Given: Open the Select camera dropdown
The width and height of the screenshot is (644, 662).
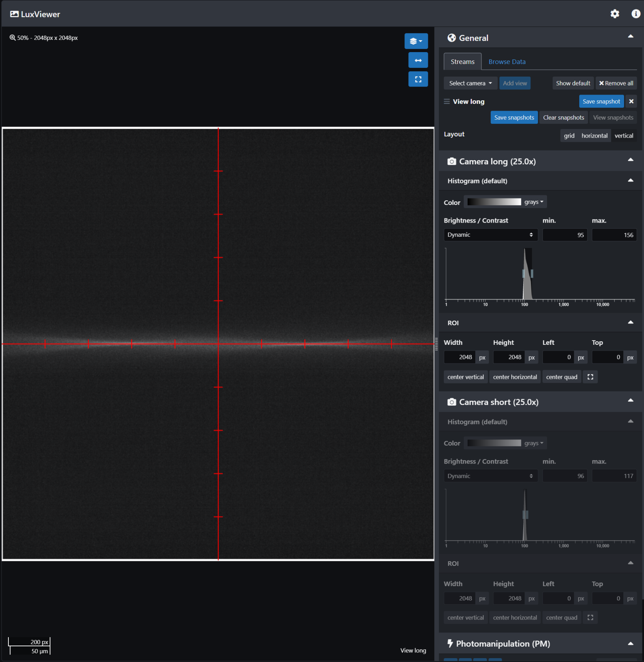Looking at the screenshot, I should [x=470, y=83].
